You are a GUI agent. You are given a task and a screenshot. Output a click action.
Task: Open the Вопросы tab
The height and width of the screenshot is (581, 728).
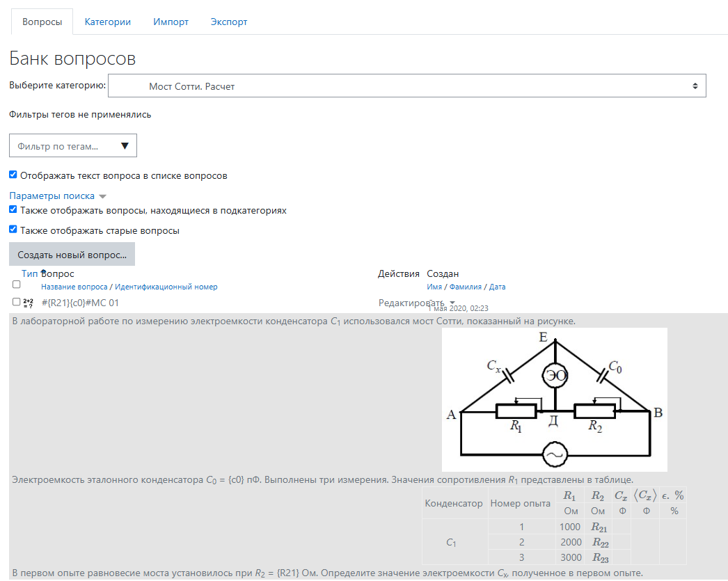point(42,22)
